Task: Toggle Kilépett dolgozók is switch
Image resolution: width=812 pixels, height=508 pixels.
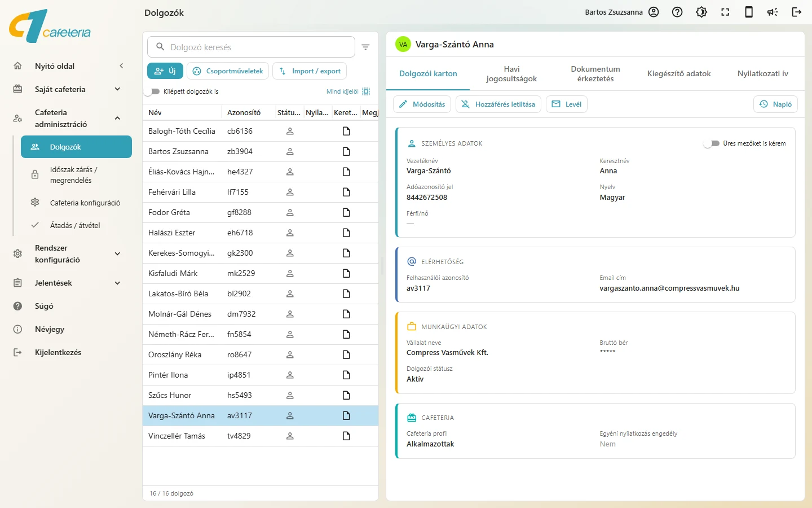Action: tap(152, 91)
